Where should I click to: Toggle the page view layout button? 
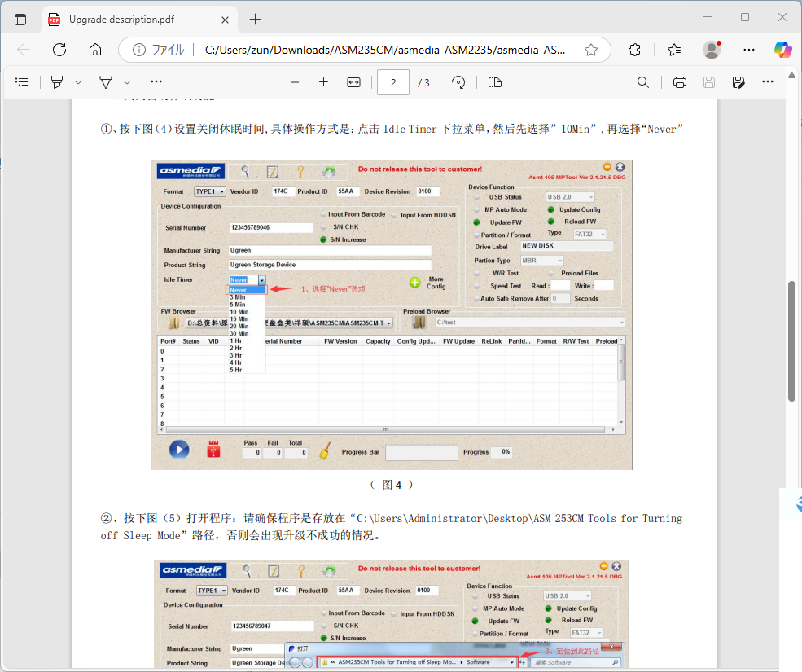pos(495,82)
